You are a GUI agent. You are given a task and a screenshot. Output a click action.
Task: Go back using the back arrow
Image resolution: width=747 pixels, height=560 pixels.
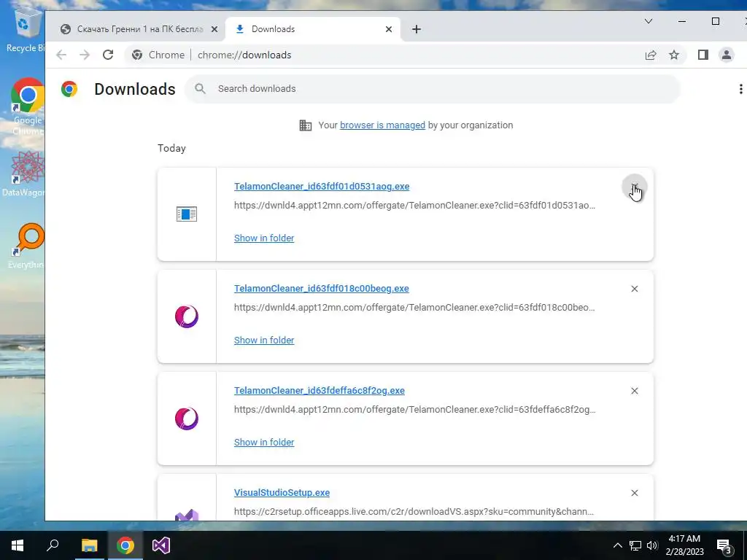[61, 55]
